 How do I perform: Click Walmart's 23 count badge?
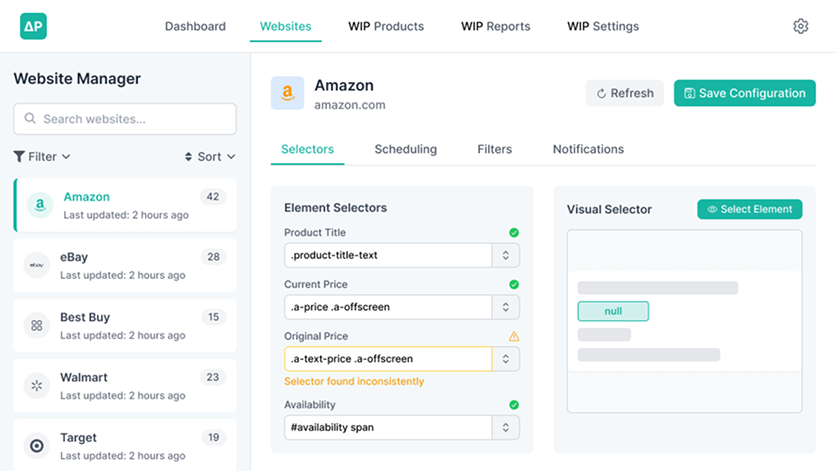[x=213, y=377]
